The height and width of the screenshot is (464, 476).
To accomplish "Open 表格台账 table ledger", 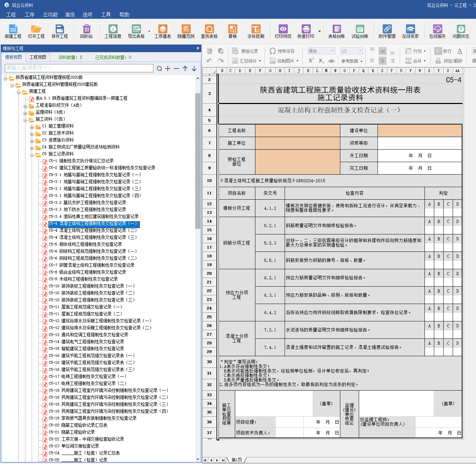I will pyautogui.click(x=336, y=31).
